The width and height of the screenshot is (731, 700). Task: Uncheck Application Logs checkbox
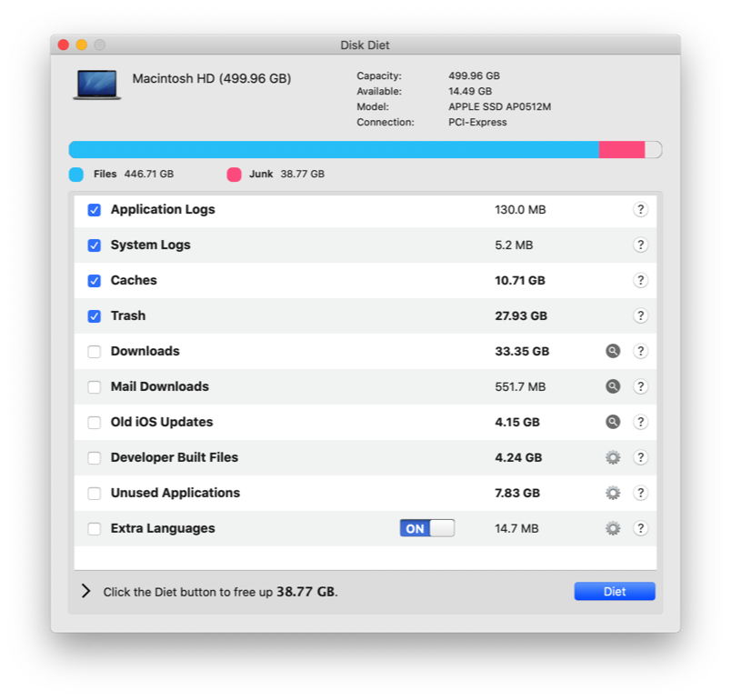tap(95, 210)
